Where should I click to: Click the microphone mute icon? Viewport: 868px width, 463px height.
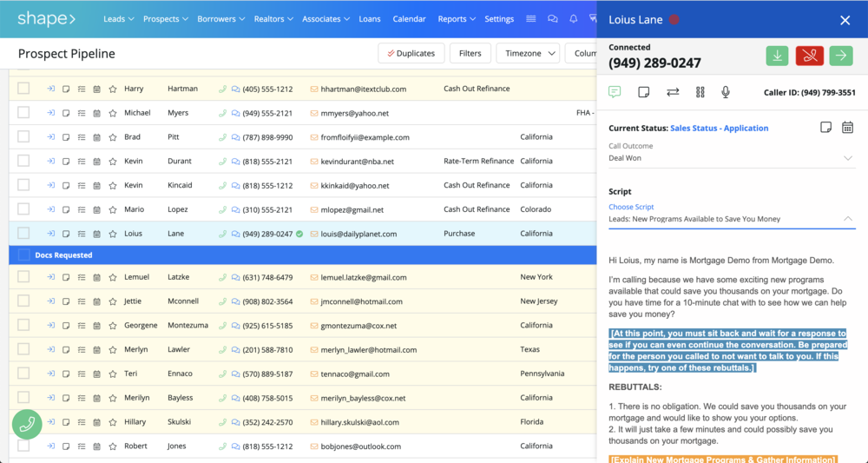pos(725,92)
